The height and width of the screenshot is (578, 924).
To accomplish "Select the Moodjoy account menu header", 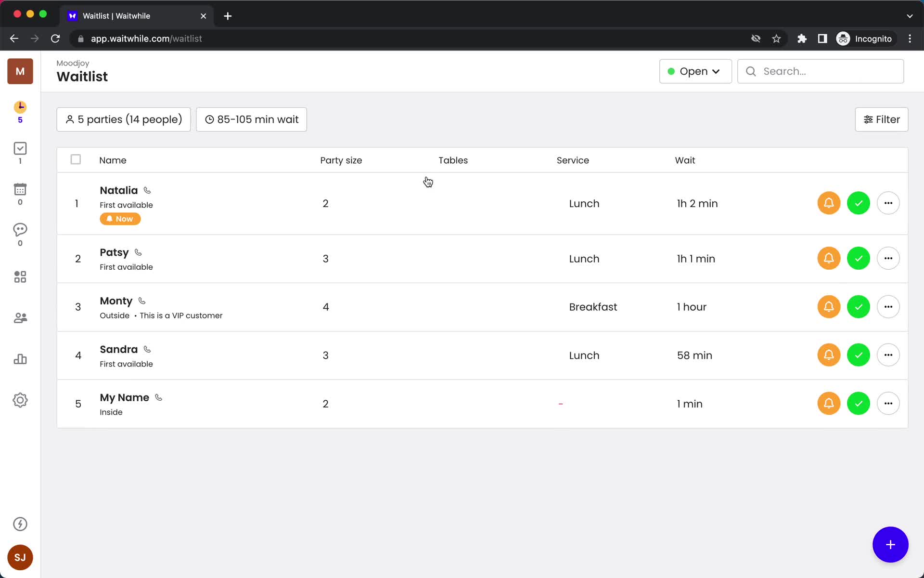I will coord(20,71).
